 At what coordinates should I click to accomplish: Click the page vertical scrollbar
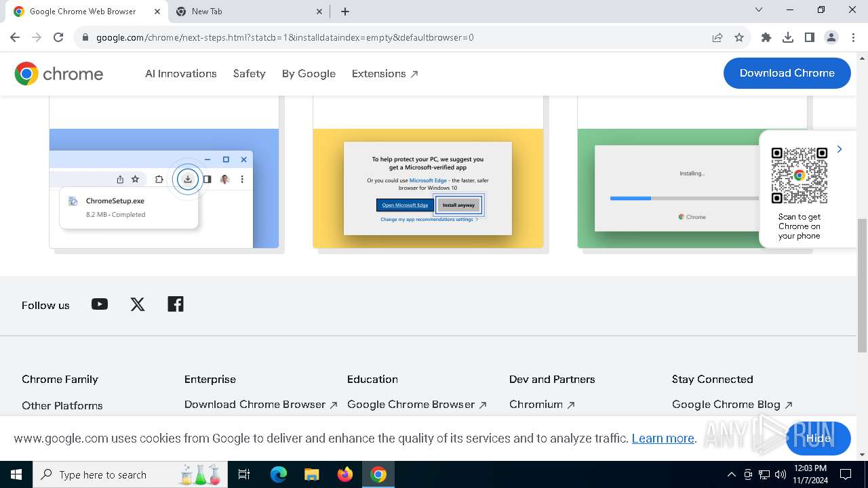coord(863,285)
